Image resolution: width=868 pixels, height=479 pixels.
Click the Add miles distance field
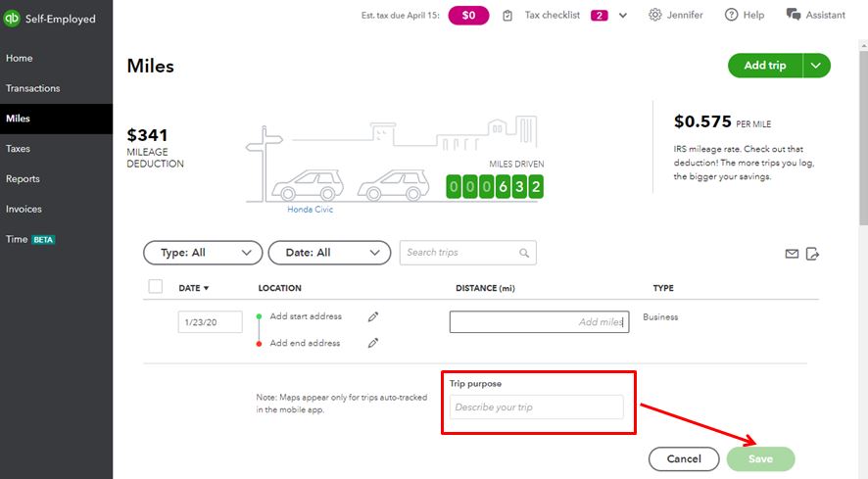pyautogui.click(x=539, y=321)
